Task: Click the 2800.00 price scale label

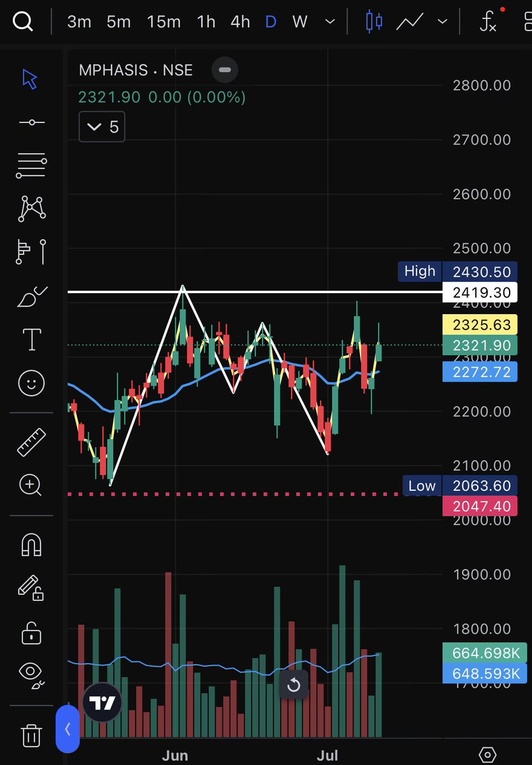Action: click(x=482, y=85)
